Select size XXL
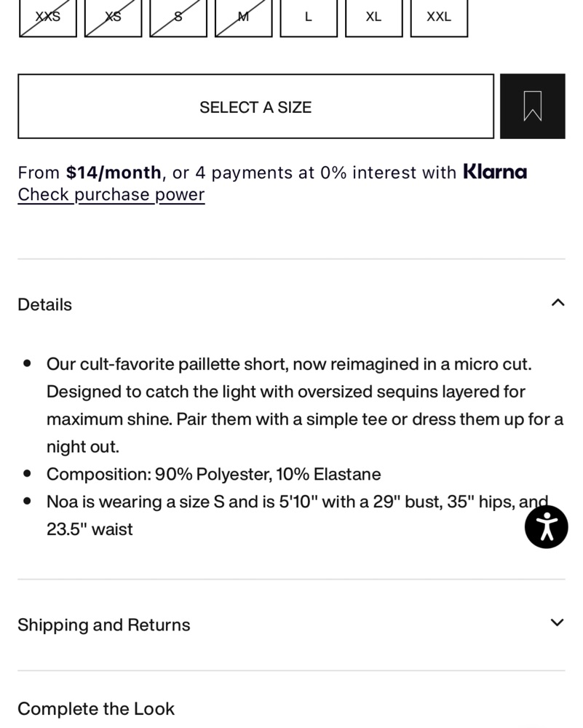 [x=439, y=17]
